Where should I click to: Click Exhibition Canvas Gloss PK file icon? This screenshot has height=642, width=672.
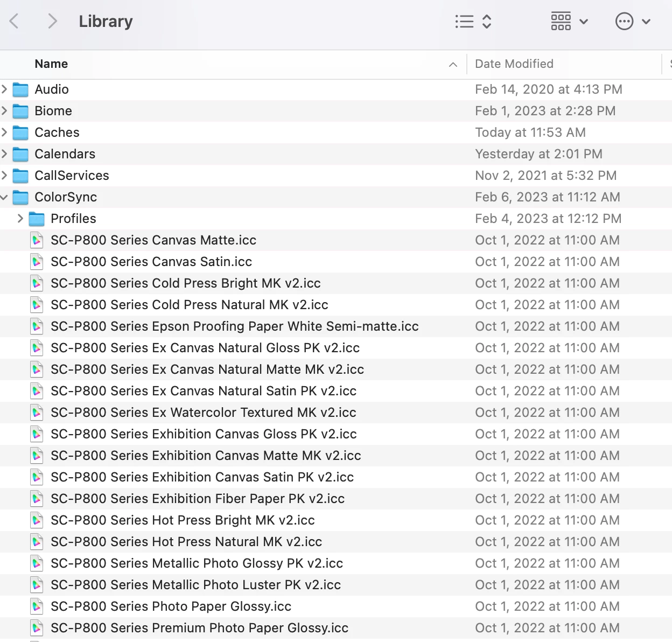[37, 434]
